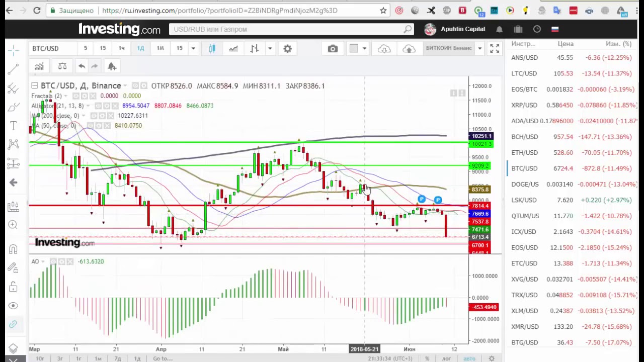The image size is (644, 362).
Task: Open the AO indicator dropdown arrow
Action: pyautogui.click(x=43, y=261)
